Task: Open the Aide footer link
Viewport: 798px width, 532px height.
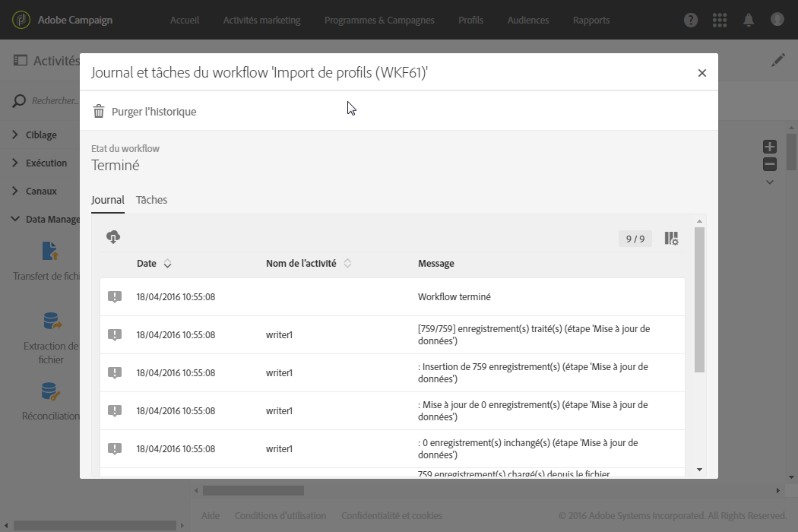Action: pyautogui.click(x=211, y=515)
